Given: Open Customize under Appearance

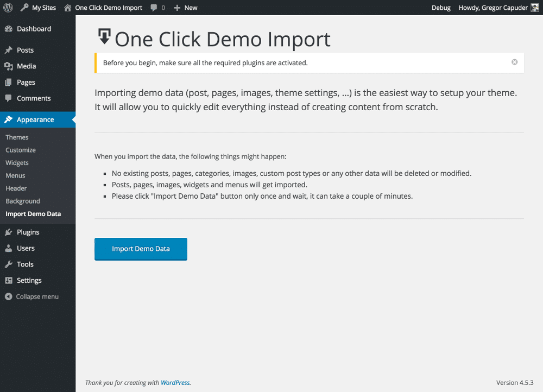Looking at the screenshot, I should (21, 150).
